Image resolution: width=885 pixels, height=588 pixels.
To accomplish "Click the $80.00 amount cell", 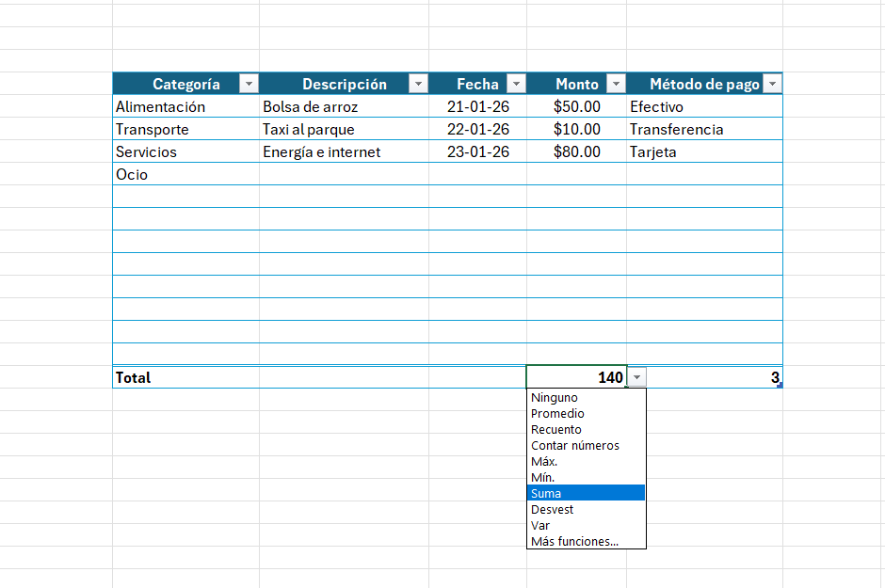I will click(x=576, y=152).
